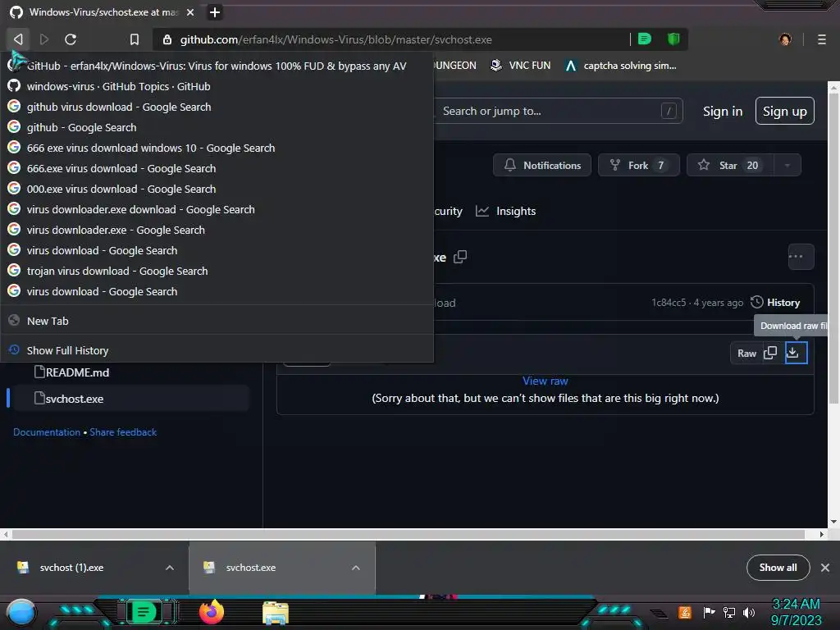
Task: Star the repository
Action: 730,165
